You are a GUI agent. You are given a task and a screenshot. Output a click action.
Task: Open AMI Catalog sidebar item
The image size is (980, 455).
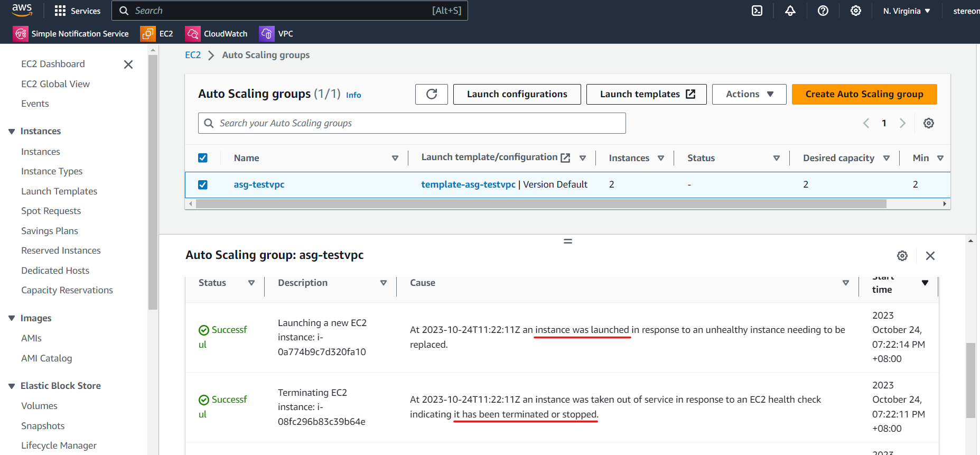point(46,358)
